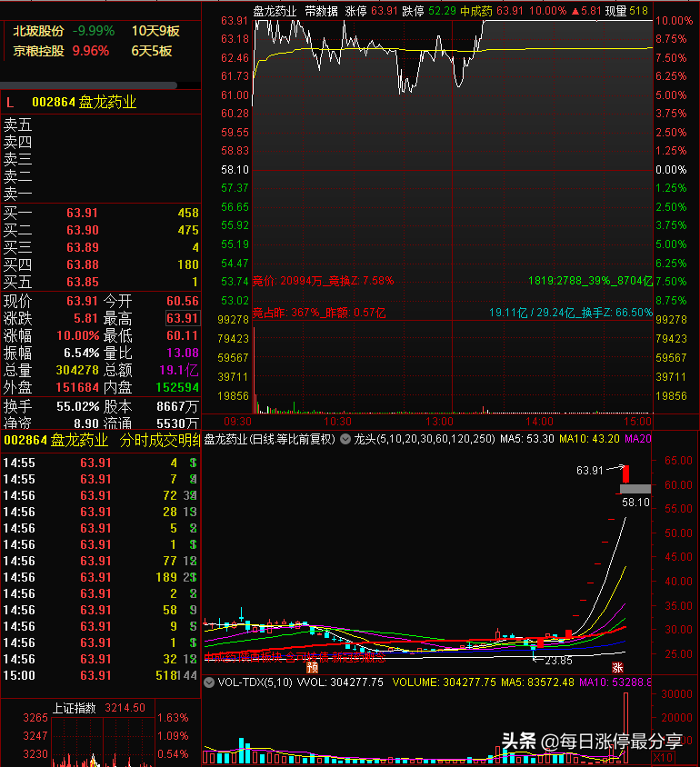Click the 外盘 value 151684
The width and height of the screenshot is (700, 767).
tap(77, 387)
